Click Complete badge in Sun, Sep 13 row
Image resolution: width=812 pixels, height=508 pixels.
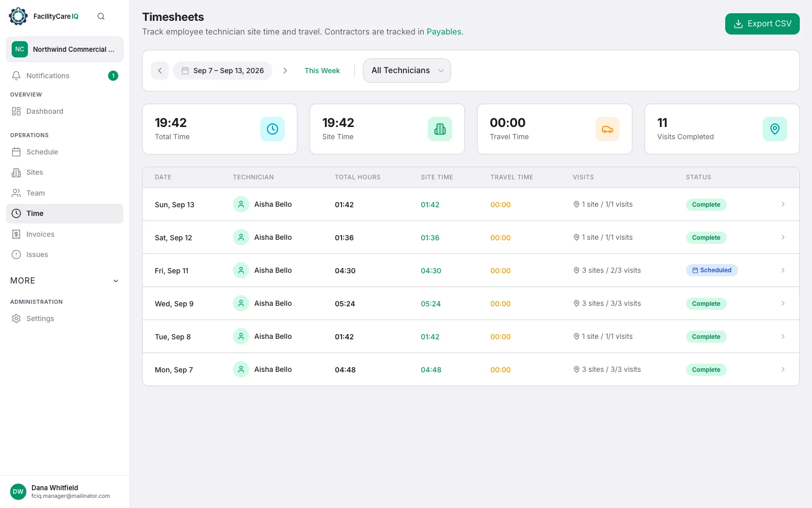tap(706, 205)
